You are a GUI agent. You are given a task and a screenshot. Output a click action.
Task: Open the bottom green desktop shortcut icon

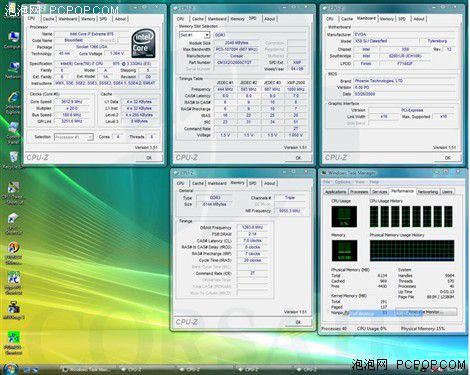point(13,343)
